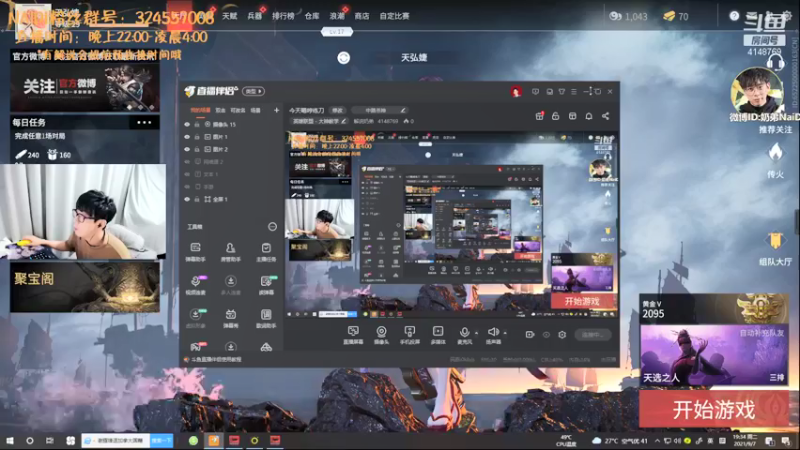
Task: Select the 天选之人 mode card
Action: (x=714, y=354)
